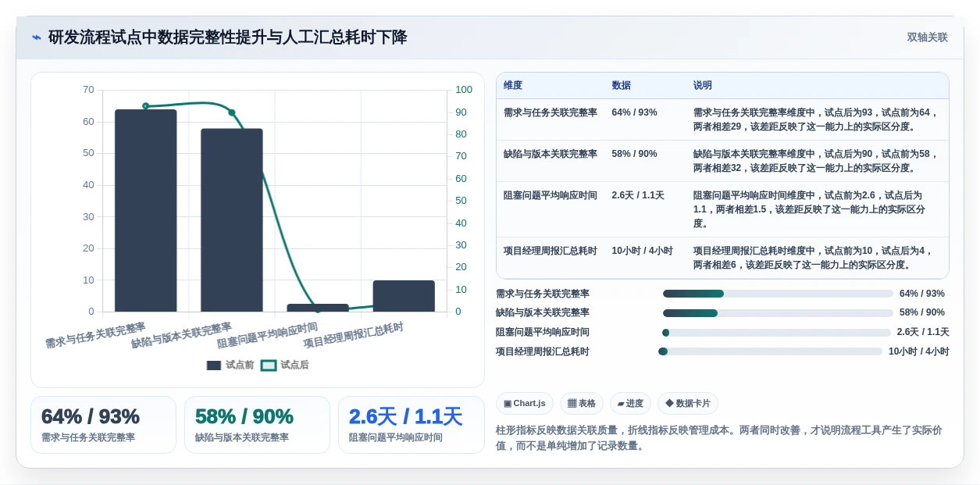Click the dark 试点前 legend color box

click(x=214, y=366)
